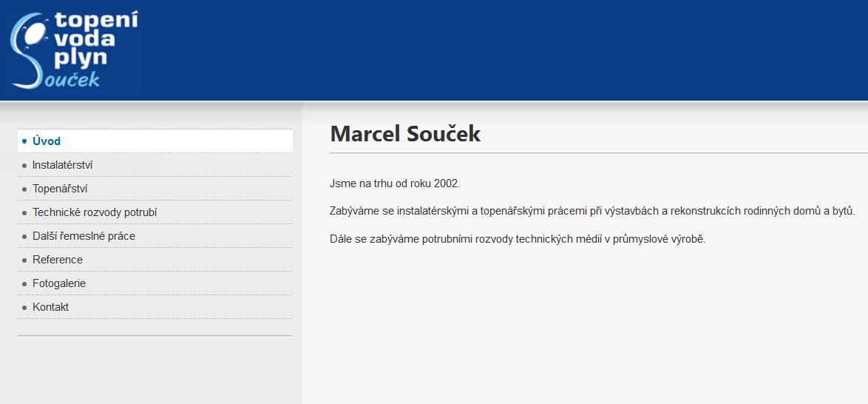Click the bullet next to Další řemeslné práce
Image resolution: width=868 pixels, height=404 pixels.
pos(24,237)
